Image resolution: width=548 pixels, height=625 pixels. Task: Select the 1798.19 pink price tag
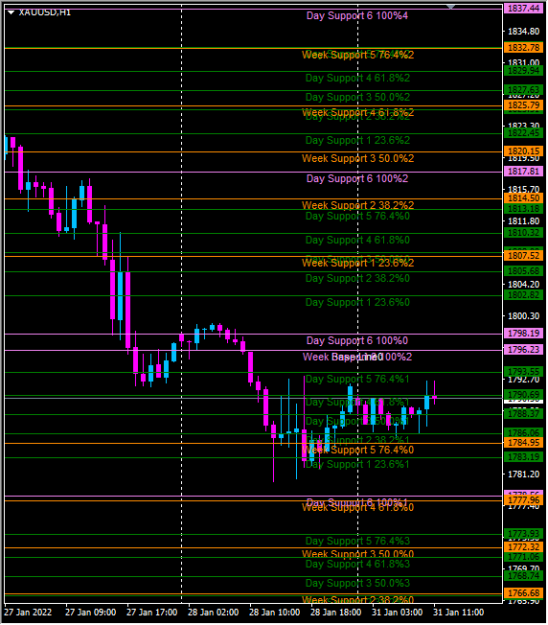523,333
